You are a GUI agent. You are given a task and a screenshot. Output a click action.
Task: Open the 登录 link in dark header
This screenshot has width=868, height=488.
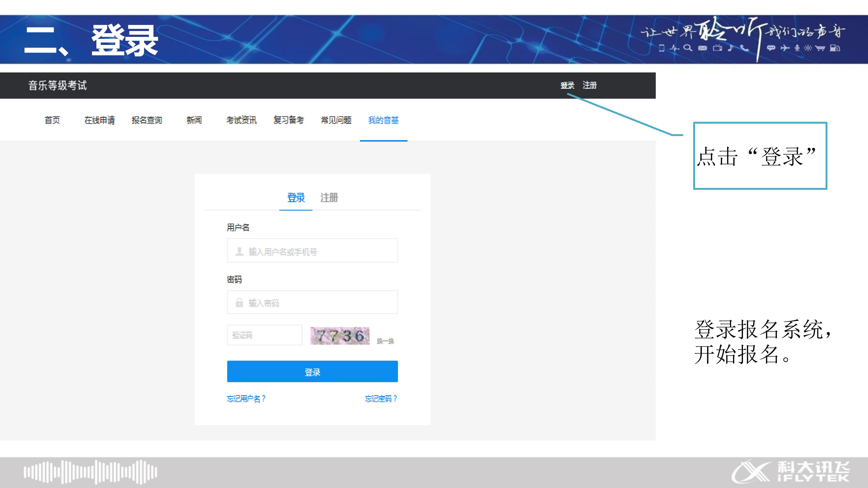(x=567, y=85)
